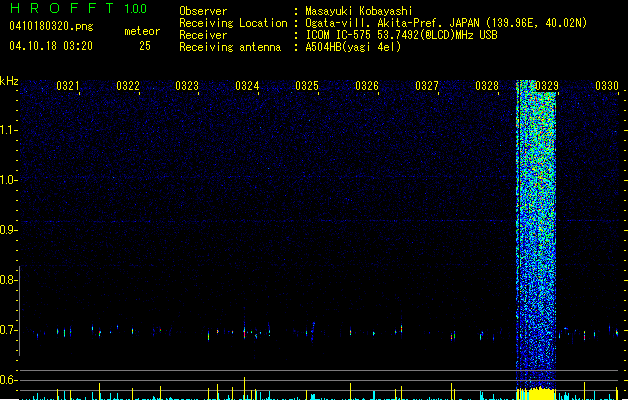Click the 0325 time marker
The image size is (629, 400).
pyautogui.click(x=307, y=85)
